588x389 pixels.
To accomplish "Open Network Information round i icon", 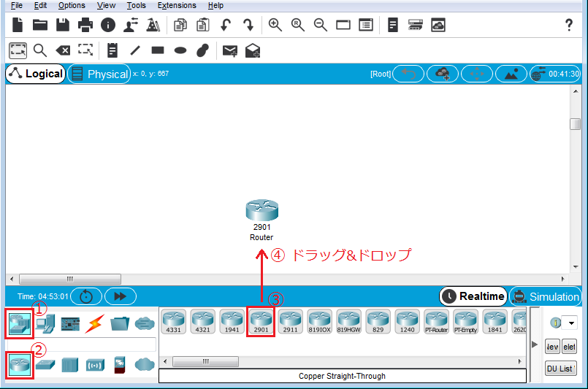I will coord(108,25).
